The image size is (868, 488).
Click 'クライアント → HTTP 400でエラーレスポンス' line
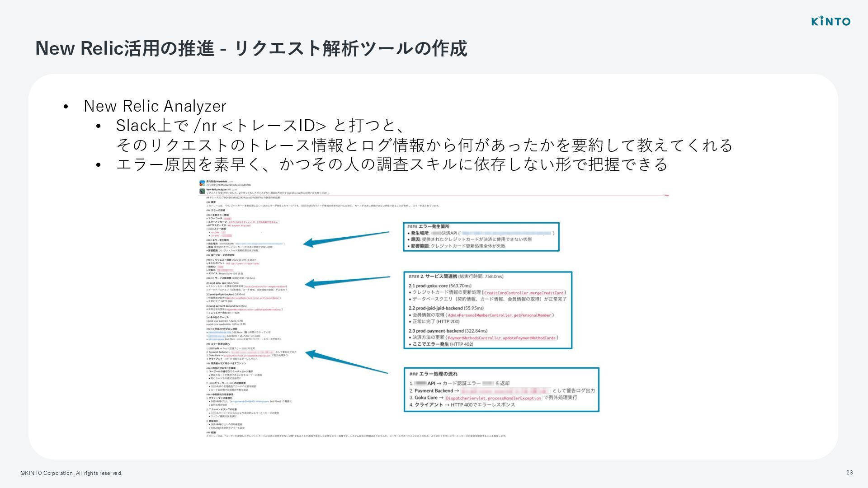(x=462, y=405)
